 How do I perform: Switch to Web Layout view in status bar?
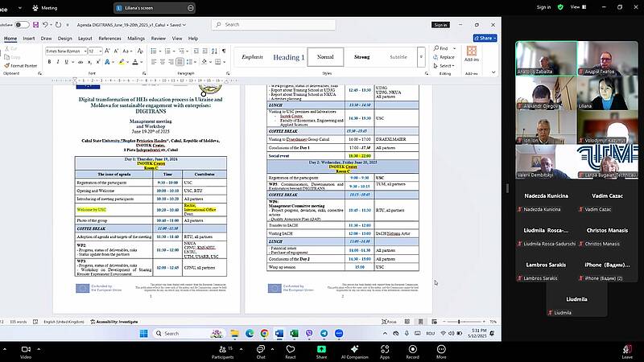(x=434, y=322)
